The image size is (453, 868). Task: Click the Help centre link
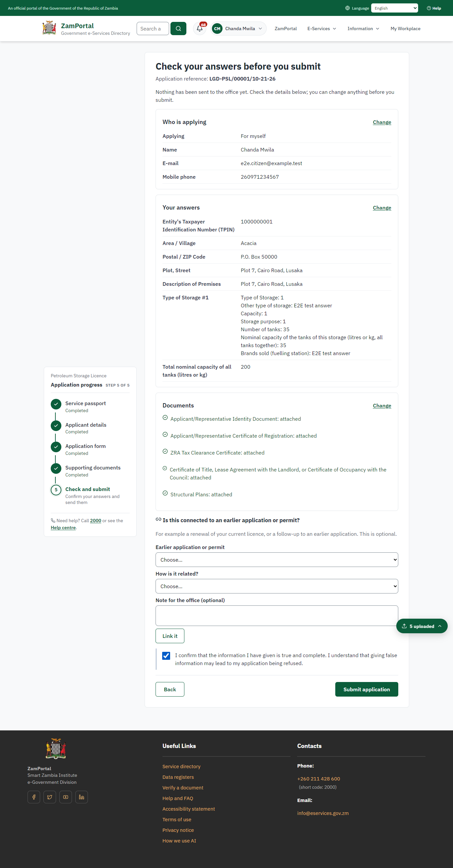pos(63,528)
